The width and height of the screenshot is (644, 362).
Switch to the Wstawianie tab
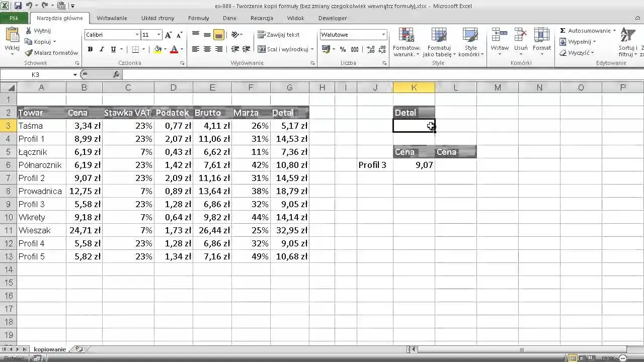[x=112, y=18]
